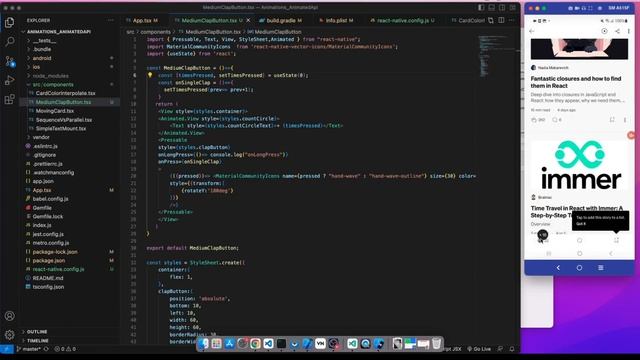The image size is (640, 360).
Task: Switch to Info.plist tab
Action: coord(337,20)
